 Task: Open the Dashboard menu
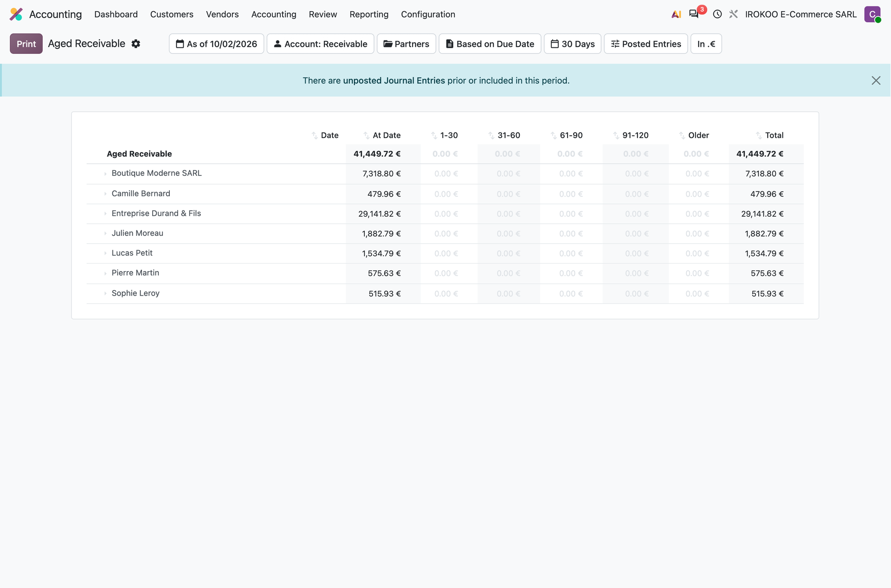116,14
